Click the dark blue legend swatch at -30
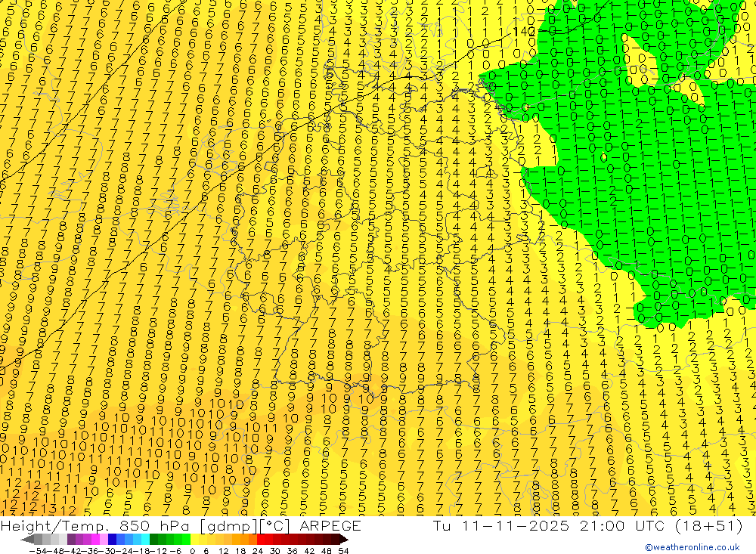The height and width of the screenshot is (554, 756). point(113,539)
